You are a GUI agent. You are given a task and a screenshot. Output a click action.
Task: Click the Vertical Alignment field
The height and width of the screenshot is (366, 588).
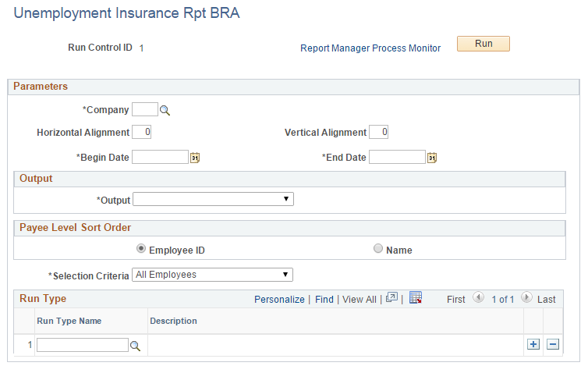[378, 132]
